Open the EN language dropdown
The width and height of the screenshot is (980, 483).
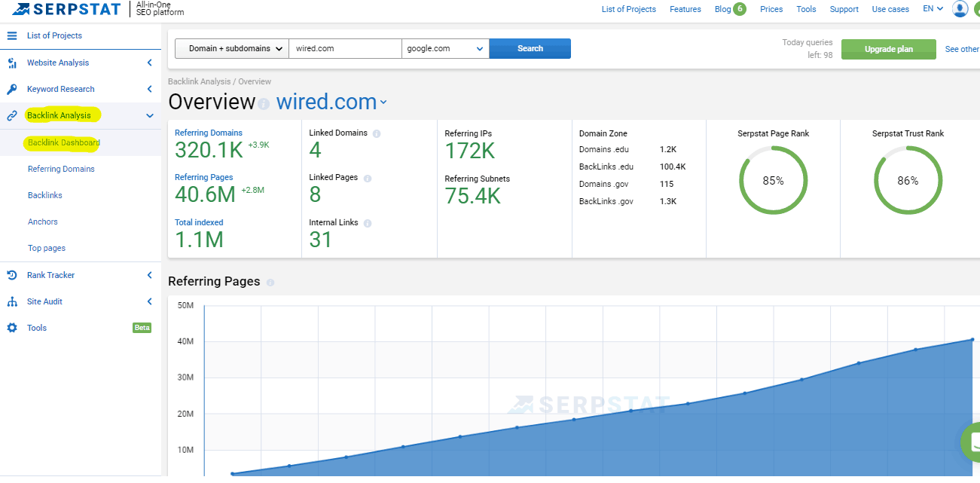[933, 9]
